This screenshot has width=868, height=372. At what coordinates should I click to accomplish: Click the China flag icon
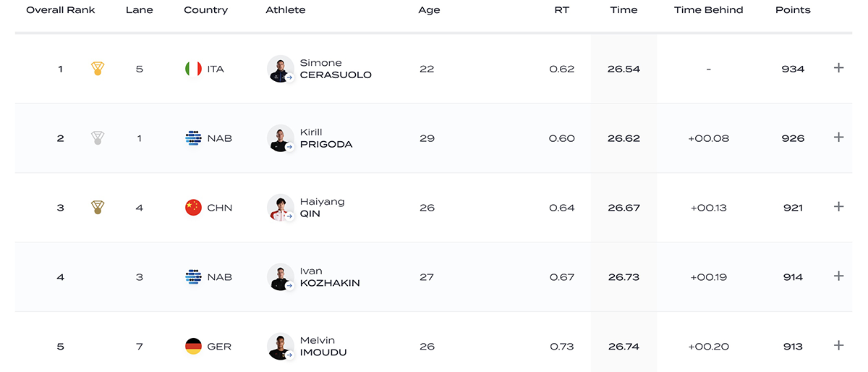pos(193,208)
